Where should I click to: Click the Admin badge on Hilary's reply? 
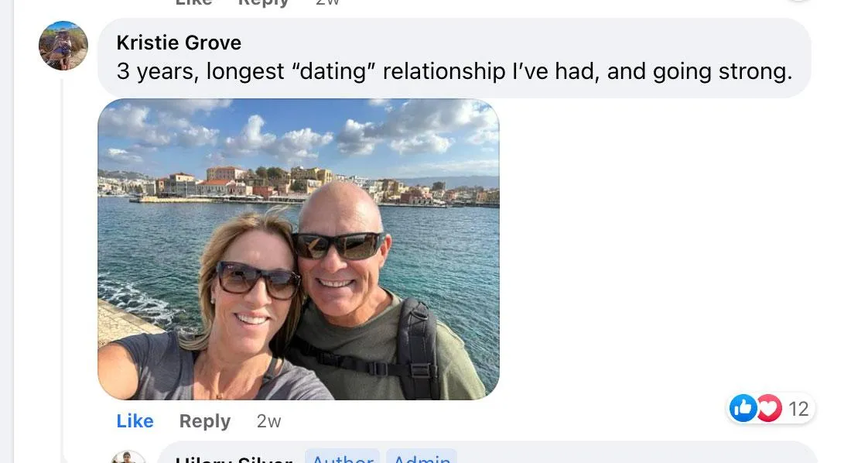(x=421, y=457)
